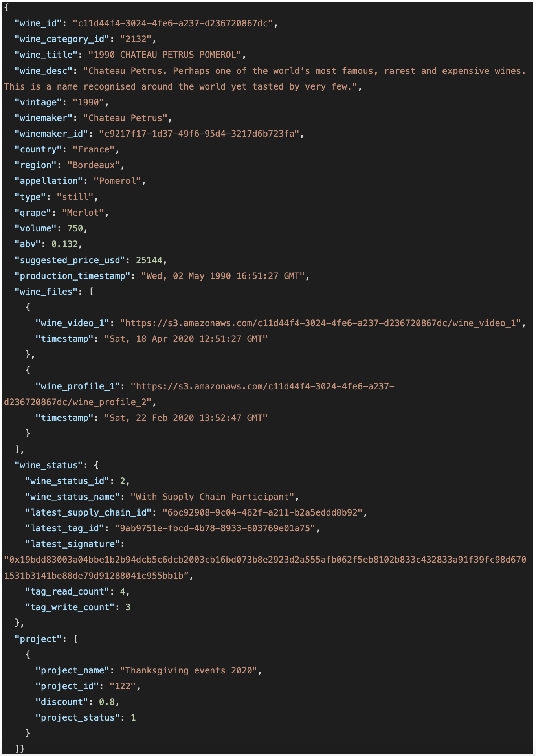The height and width of the screenshot is (756, 536).
Task: Click the discount value 0.8
Action: click(x=107, y=702)
